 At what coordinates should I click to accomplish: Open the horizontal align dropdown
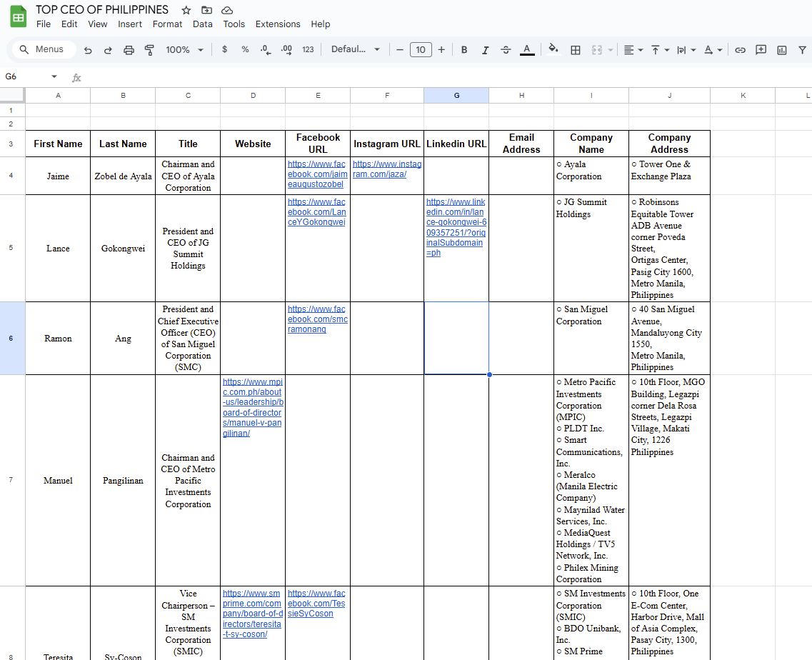tap(633, 50)
